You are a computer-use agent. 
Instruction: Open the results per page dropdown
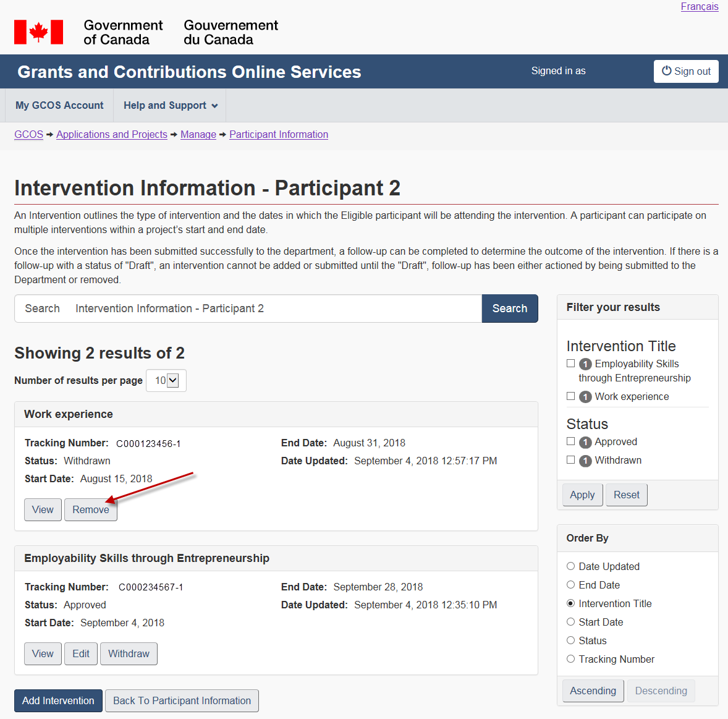(x=166, y=381)
